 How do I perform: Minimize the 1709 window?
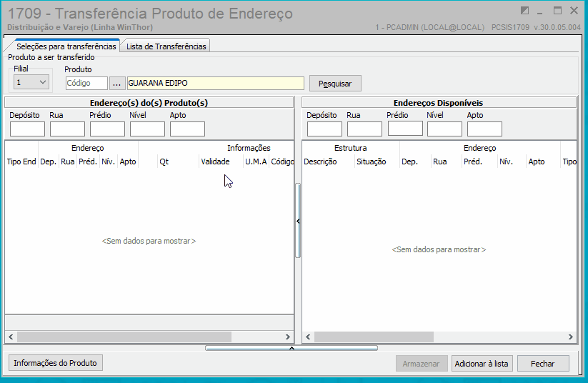click(x=539, y=12)
